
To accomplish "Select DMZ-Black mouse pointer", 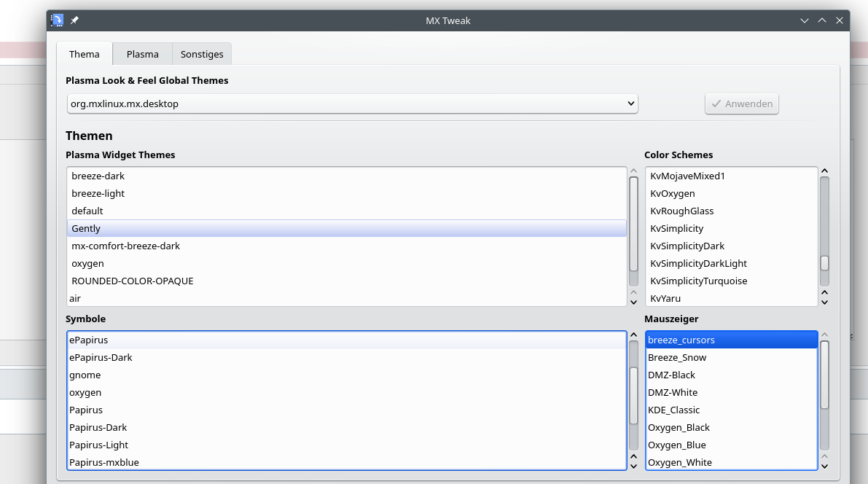I will [731, 375].
